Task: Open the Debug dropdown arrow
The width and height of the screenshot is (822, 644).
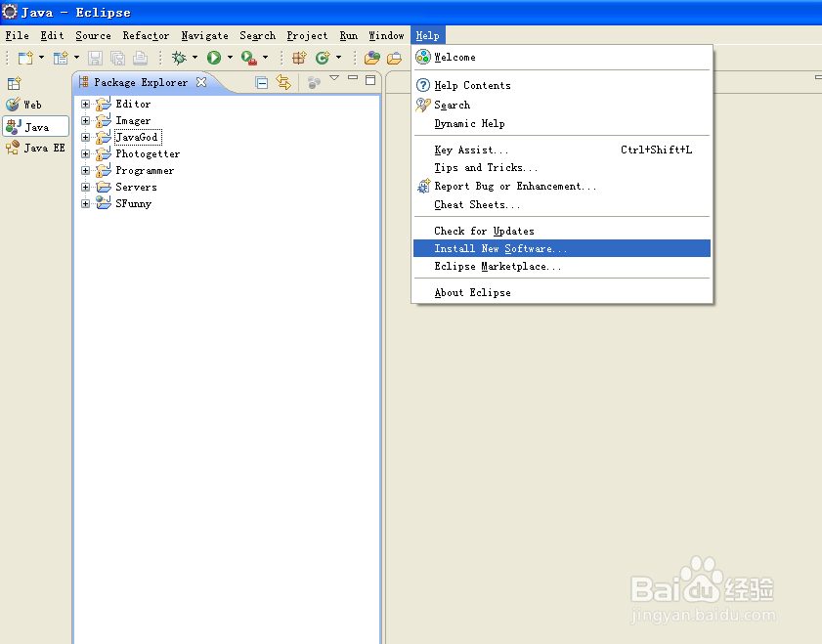Action: click(x=195, y=58)
